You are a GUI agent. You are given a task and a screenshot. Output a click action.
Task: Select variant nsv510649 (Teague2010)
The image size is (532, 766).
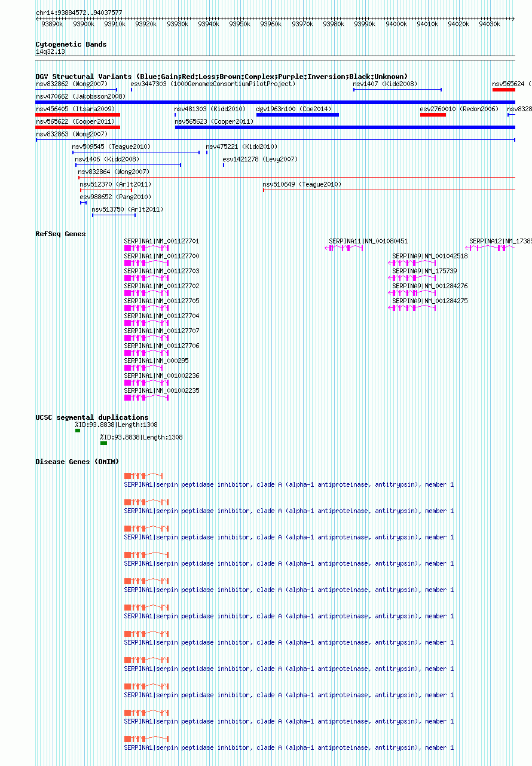click(x=302, y=185)
